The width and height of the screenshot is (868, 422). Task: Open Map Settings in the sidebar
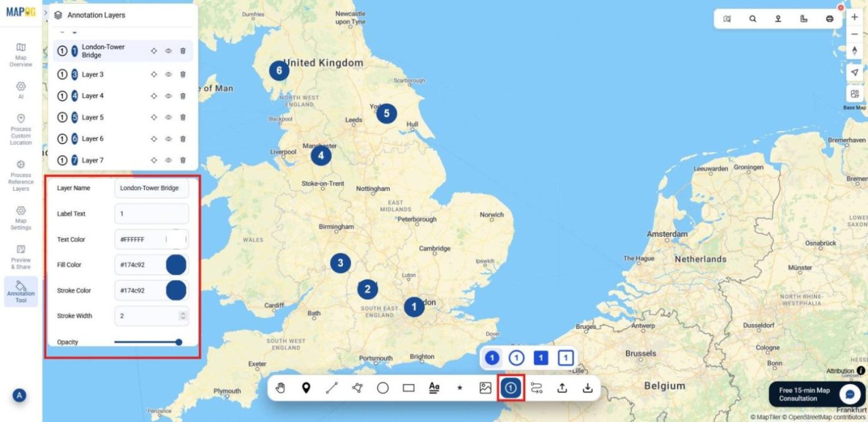tap(21, 217)
